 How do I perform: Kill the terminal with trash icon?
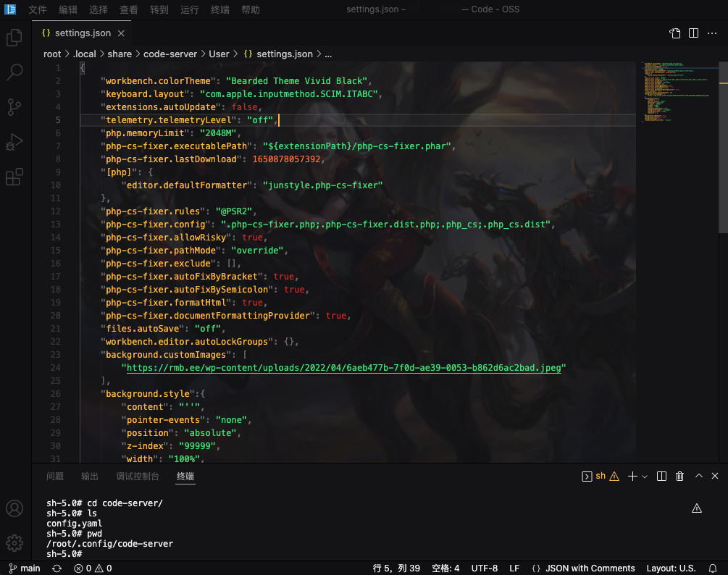[679, 476]
